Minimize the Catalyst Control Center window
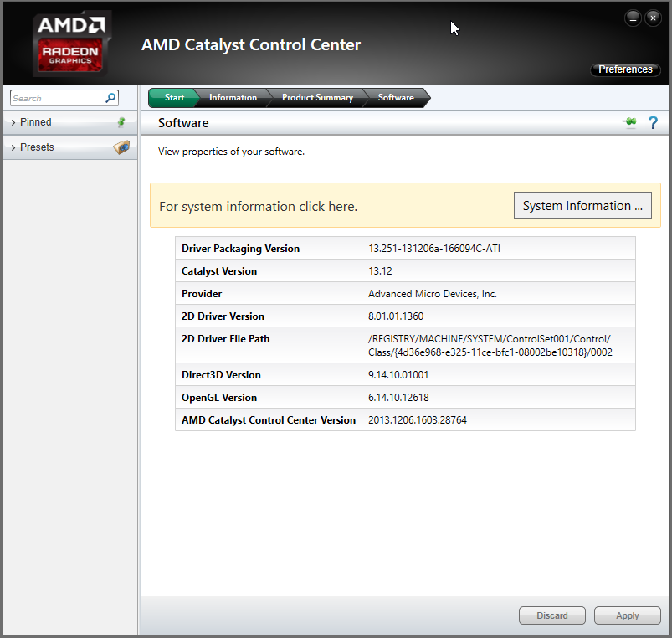Screen dimensions: 672x638 pyautogui.click(x=633, y=18)
